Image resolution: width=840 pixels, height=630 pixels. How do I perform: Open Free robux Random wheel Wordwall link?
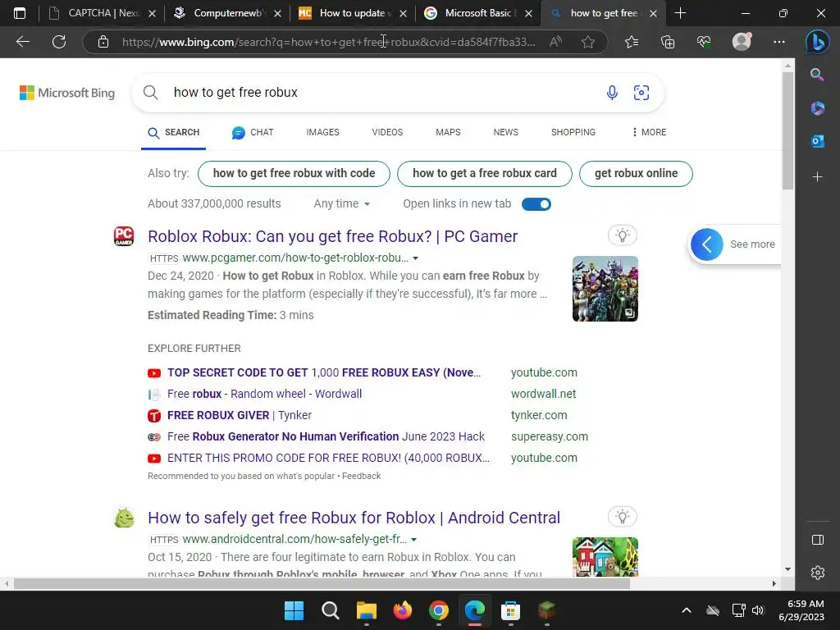pos(265,394)
